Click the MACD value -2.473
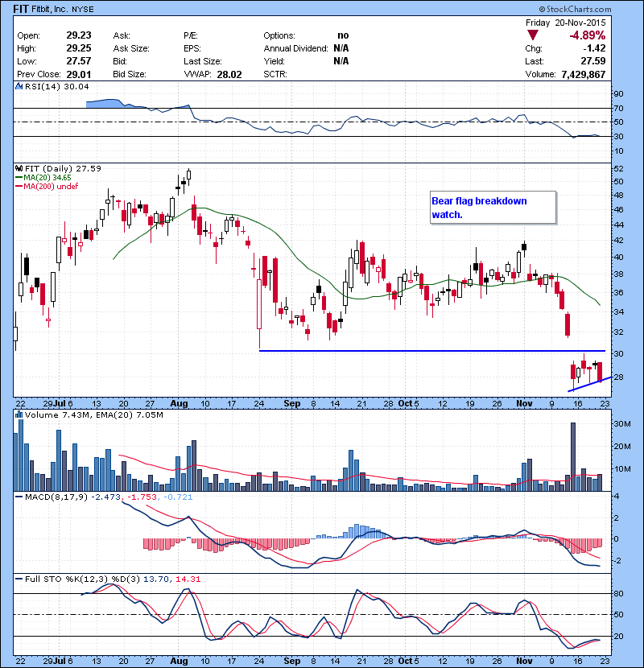The width and height of the screenshot is (644, 668). [106, 497]
